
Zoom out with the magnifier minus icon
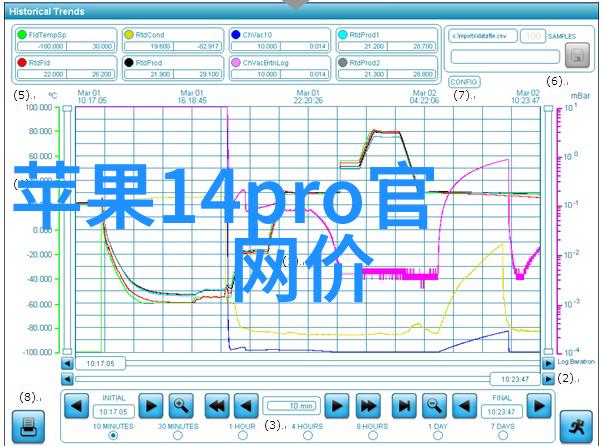(434, 405)
